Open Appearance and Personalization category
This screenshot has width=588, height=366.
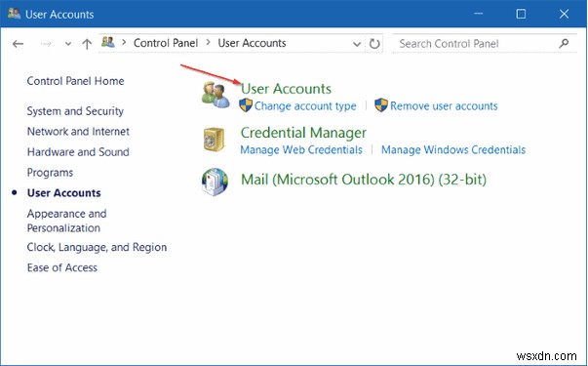(x=66, y=221)
